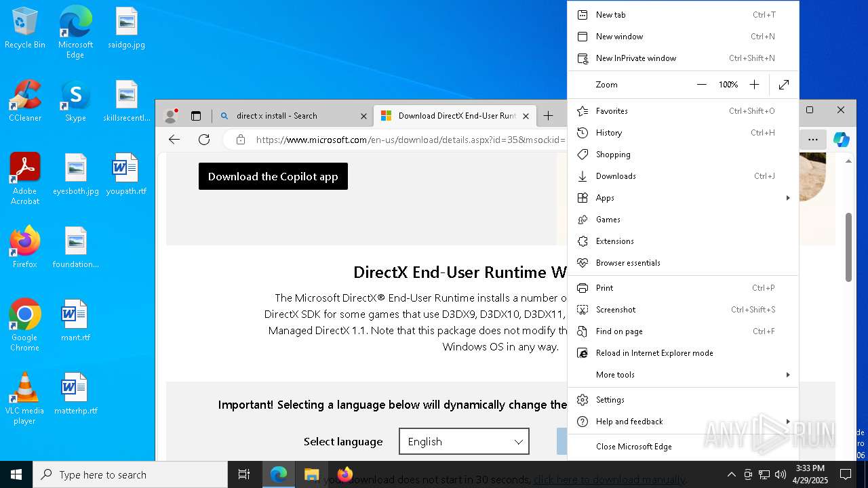Select saidgo.jpg file on desktop
Screen dimensions: 868x488
(x=126, y=28)
